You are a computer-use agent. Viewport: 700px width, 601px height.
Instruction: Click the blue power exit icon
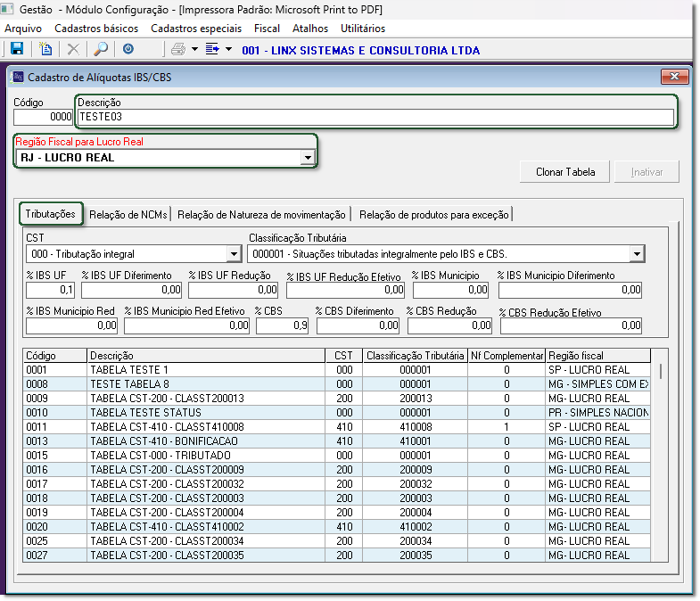pyautogui.click(x=128, y=50)
